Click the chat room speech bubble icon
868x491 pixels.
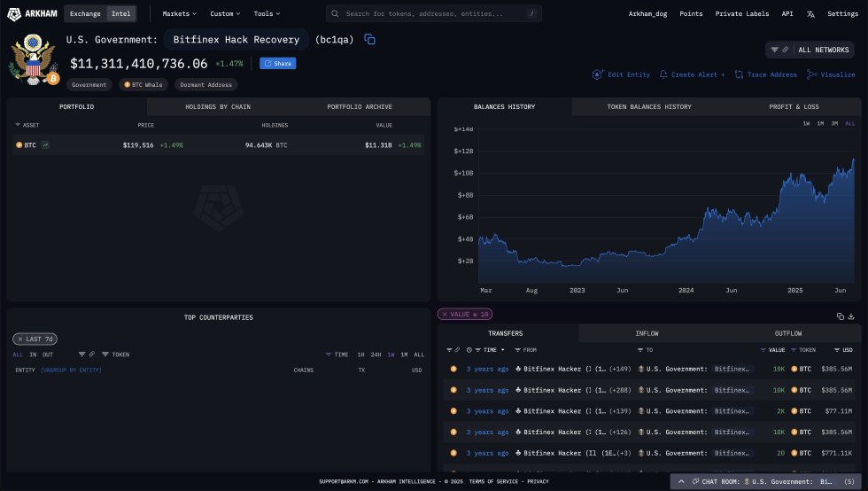[x=696, y=481]
